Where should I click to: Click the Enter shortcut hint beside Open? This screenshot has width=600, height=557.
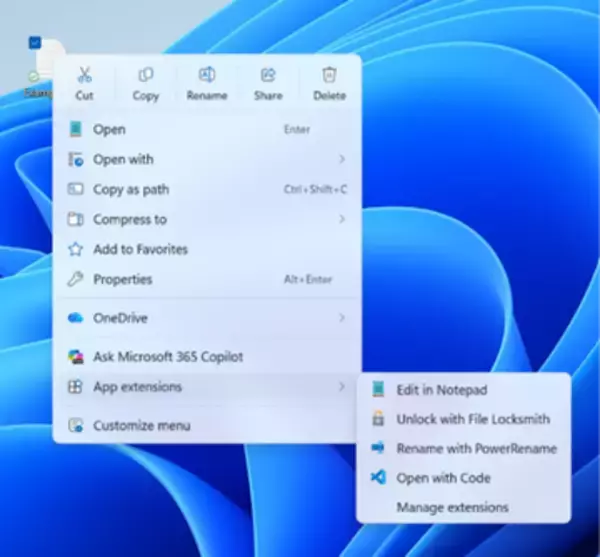click(x=297, y=129)
